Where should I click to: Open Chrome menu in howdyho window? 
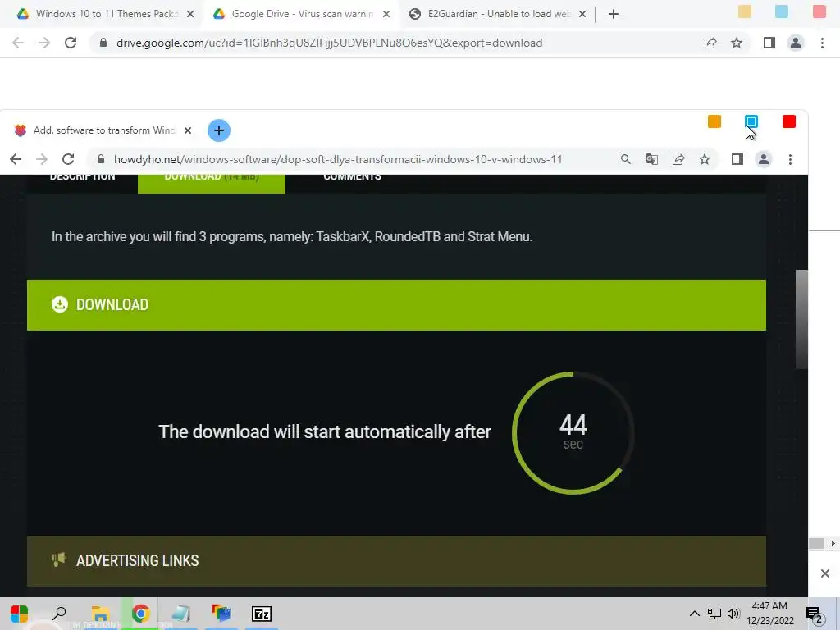[790, 159]
